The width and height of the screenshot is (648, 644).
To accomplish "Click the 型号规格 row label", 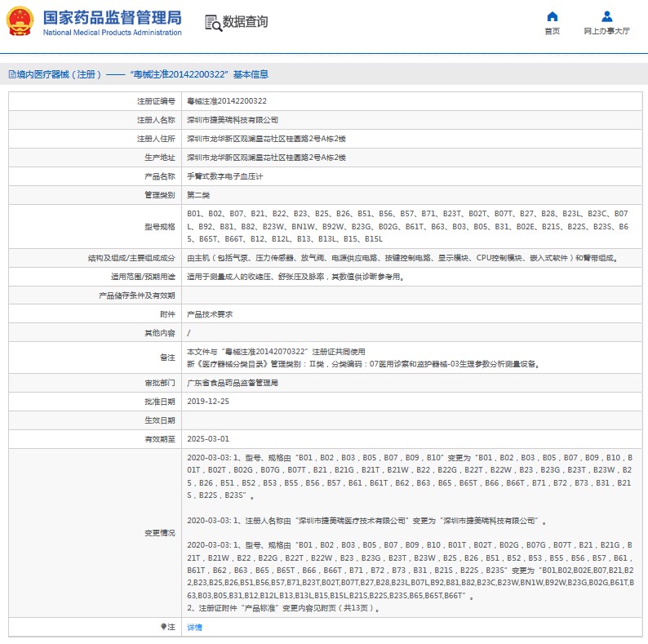I will tap(159, 227).
